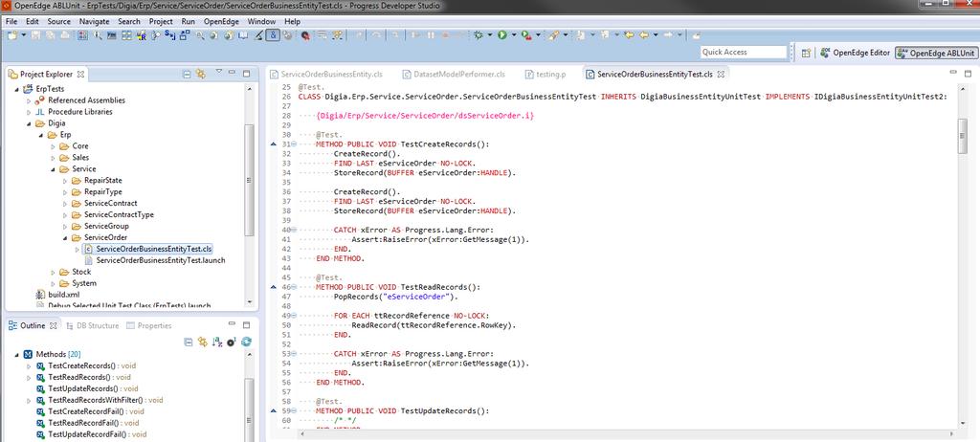
Task: Click the External Tools run icon
Action: (526, 35)
